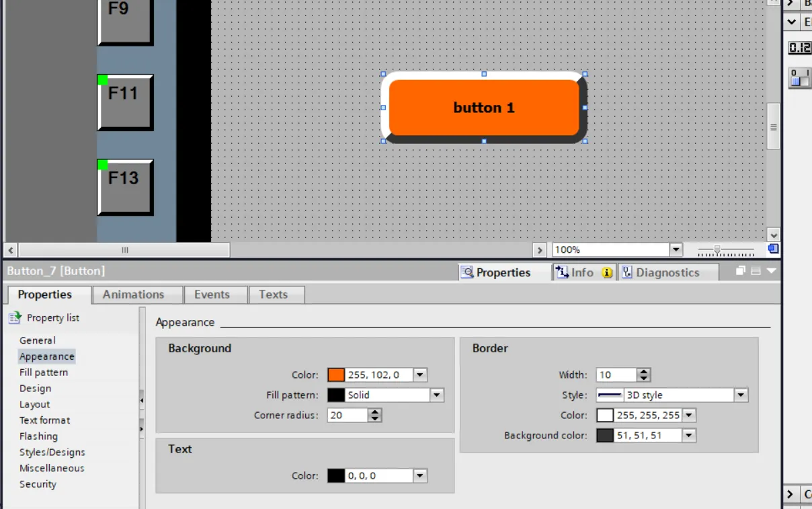The image size is (812, 509).
Task: Open the text color dropdown
Action: pos(420,476)
